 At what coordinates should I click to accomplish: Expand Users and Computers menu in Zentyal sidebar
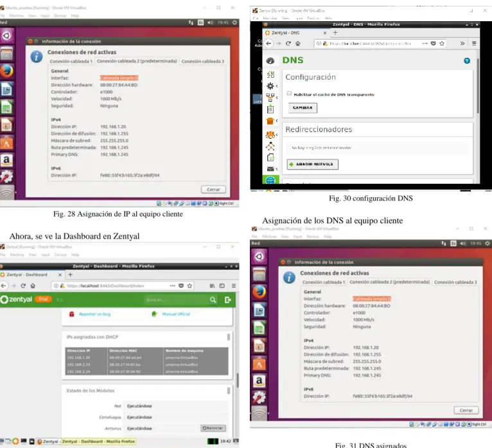272,135
